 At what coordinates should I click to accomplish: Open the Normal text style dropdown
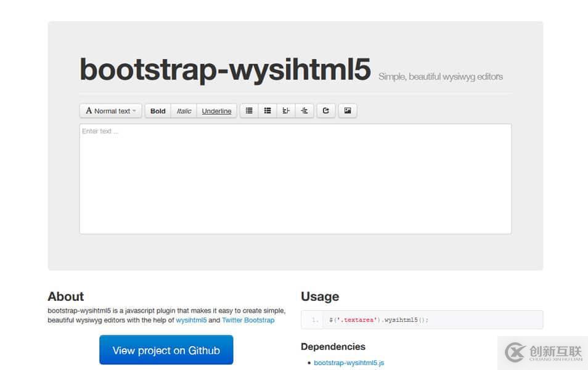(x=110, y=111)
